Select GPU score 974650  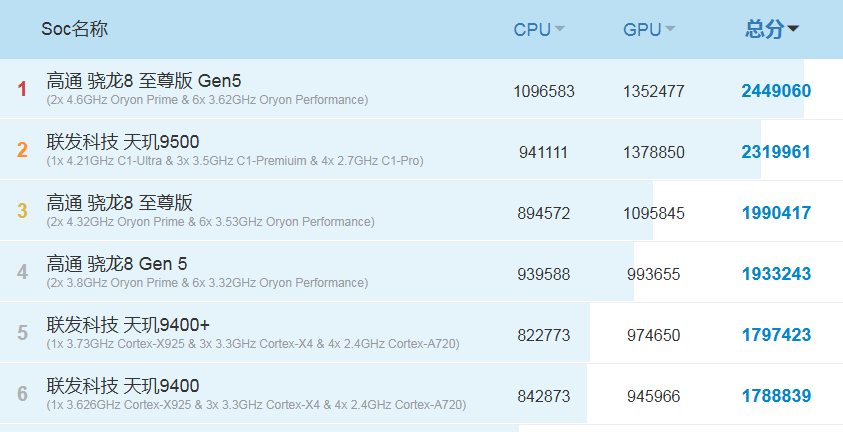click(x=653, y=335)
